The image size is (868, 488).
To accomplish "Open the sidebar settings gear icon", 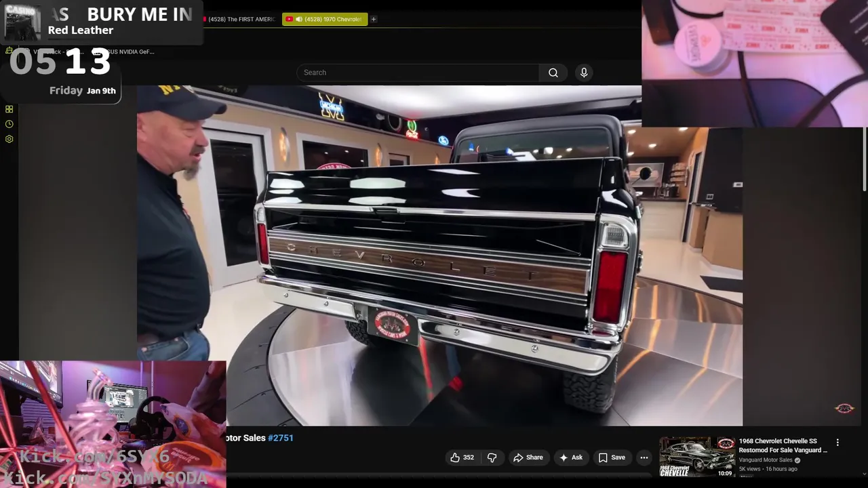I will click(x=9, y=139).
